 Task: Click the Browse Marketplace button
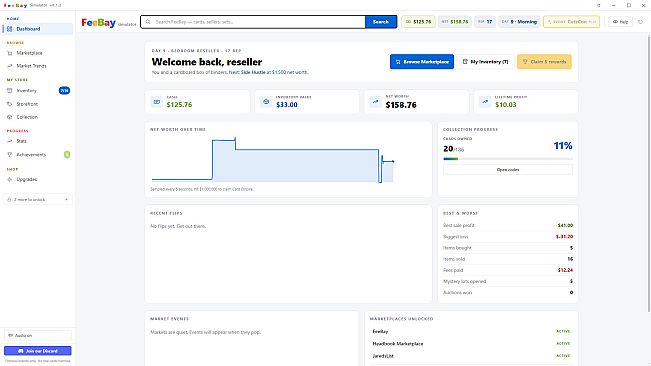point(422,62)
